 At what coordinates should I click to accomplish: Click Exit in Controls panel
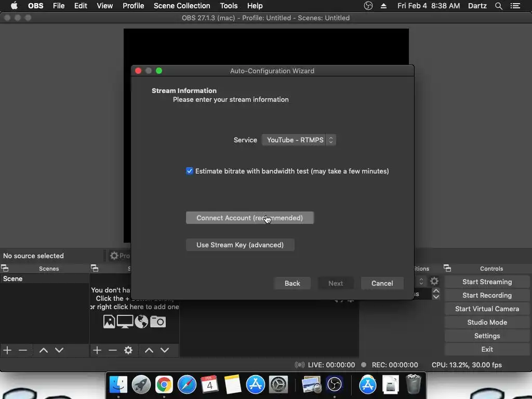(x=487, y=349)
